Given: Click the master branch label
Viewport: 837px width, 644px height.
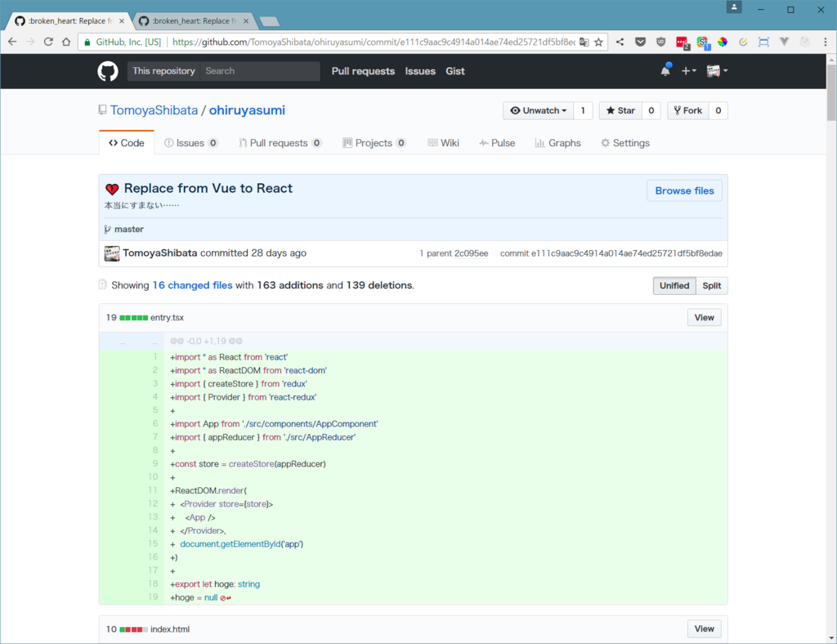Looking at the screenshot, I should 128,230.
